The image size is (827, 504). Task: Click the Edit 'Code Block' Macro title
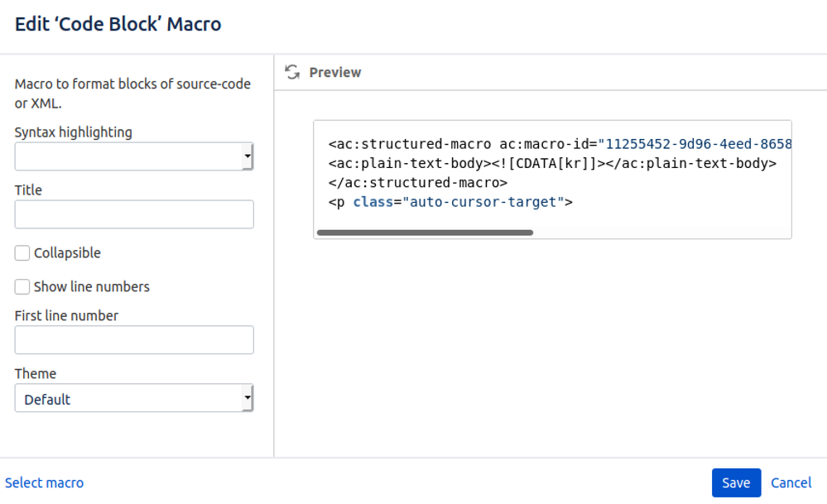click(118, 24)
